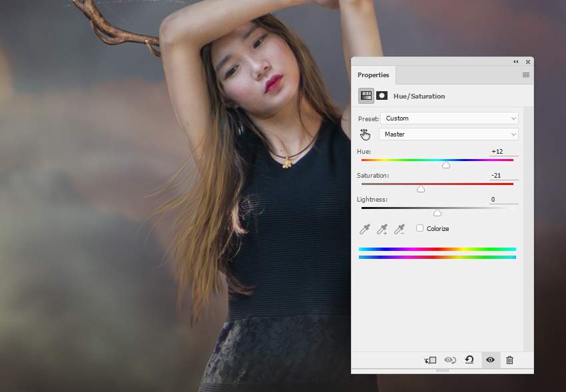Click the Saturation value field
Screen dimensions: 566x392
(x=503, y=176)
